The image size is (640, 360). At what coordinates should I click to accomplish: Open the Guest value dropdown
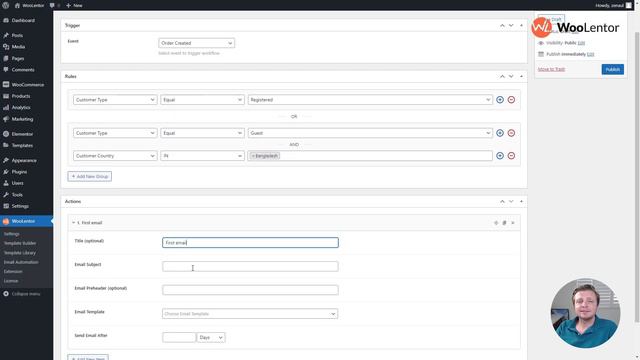pos(370,133)
